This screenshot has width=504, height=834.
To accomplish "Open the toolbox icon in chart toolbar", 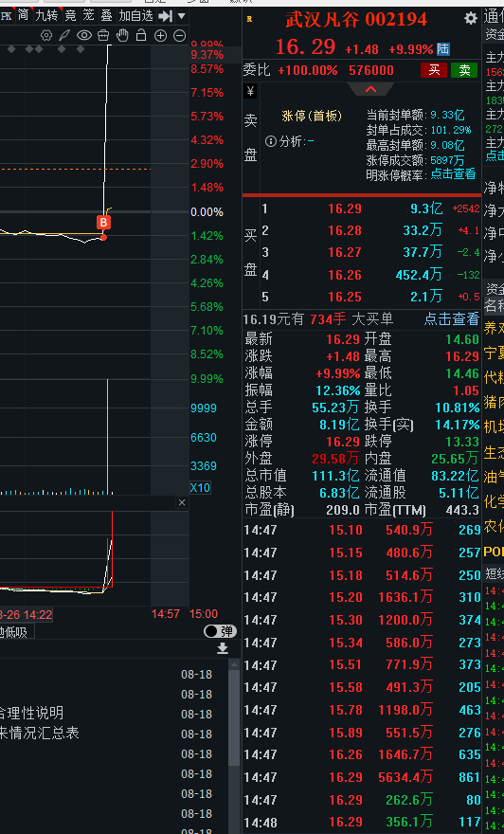I will pos(103,36).
